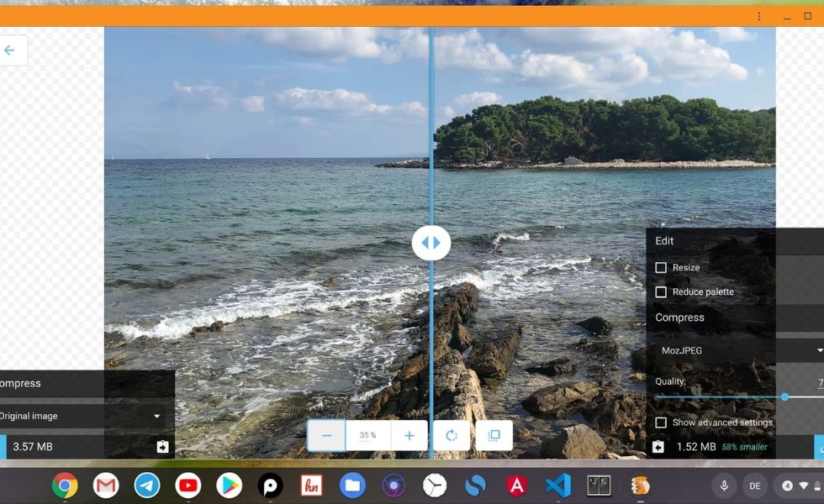Open the hn app on shelf
Screen dimensions: 824x504
click(311, 486)
